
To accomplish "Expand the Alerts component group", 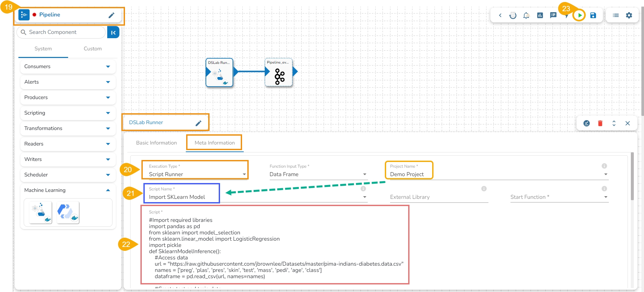I will (68, 82).
